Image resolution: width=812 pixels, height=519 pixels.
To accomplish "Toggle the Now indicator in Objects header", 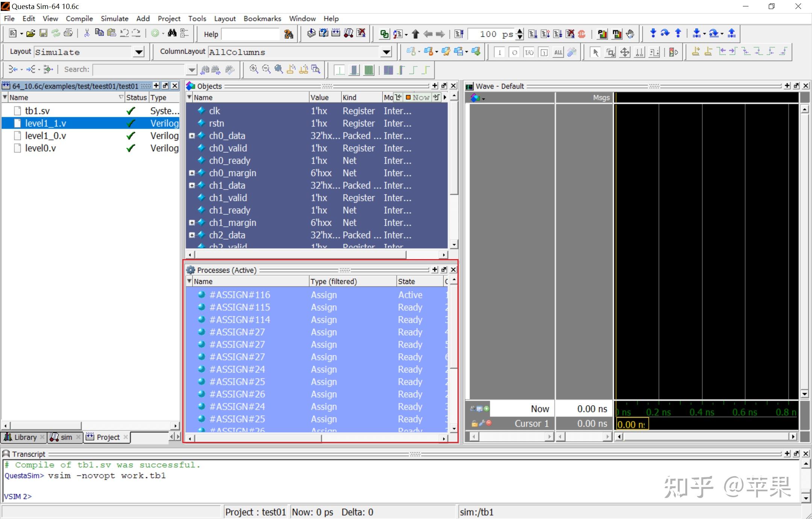I will point(417,97).
